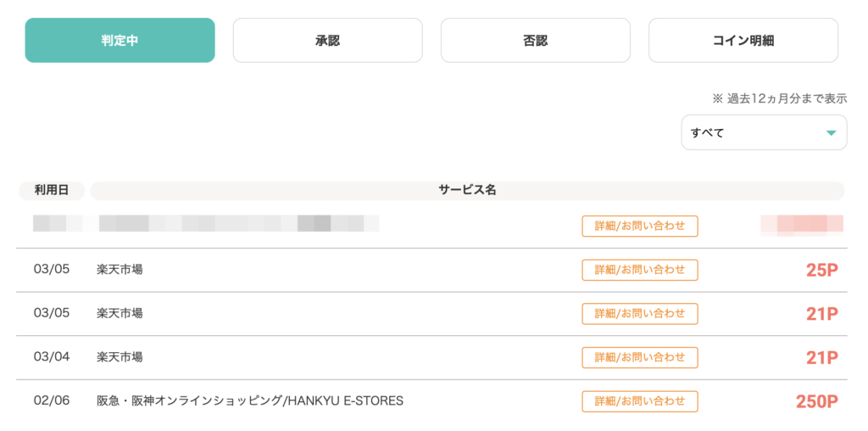Open the 否認 tab

[x=535, y=41]
